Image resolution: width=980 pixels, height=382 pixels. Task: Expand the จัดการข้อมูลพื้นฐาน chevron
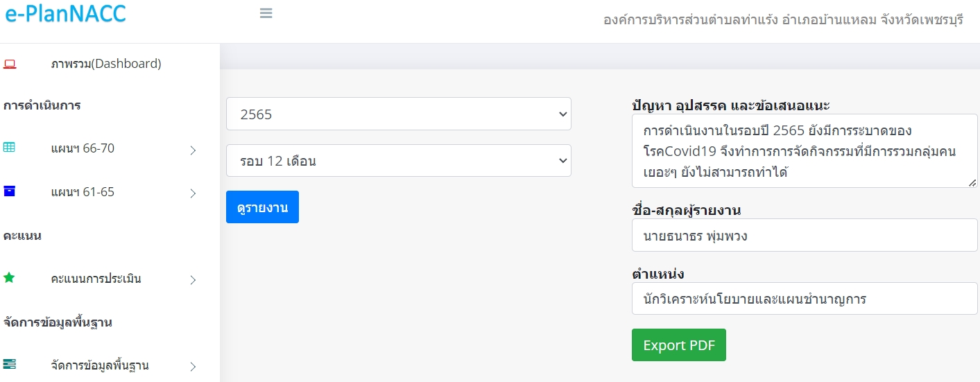click(194, 366)
